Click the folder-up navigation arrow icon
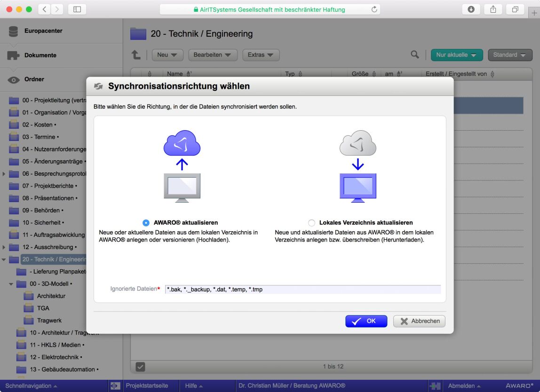540x392 pixels. pyautogui.click(x=136, y=55)
